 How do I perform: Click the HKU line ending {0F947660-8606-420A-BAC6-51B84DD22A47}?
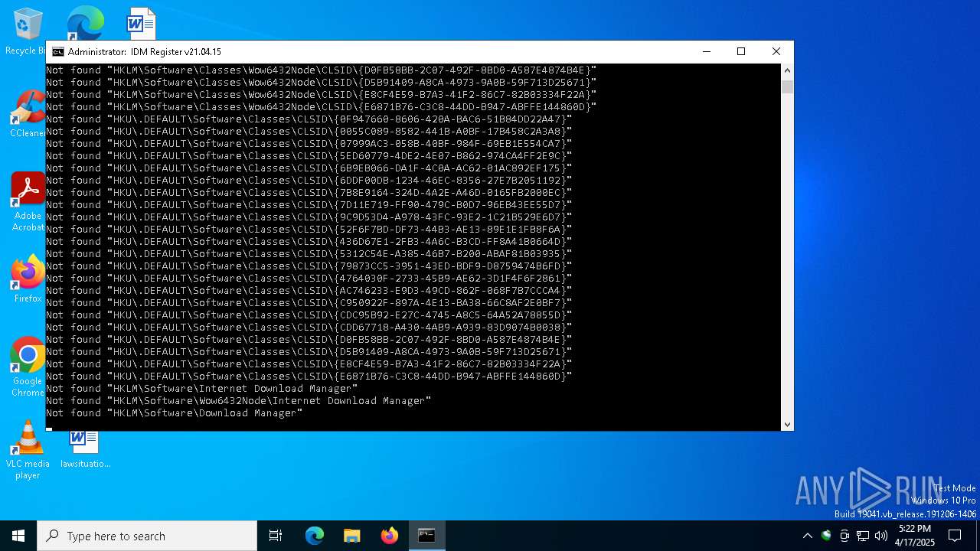[309, 119]
